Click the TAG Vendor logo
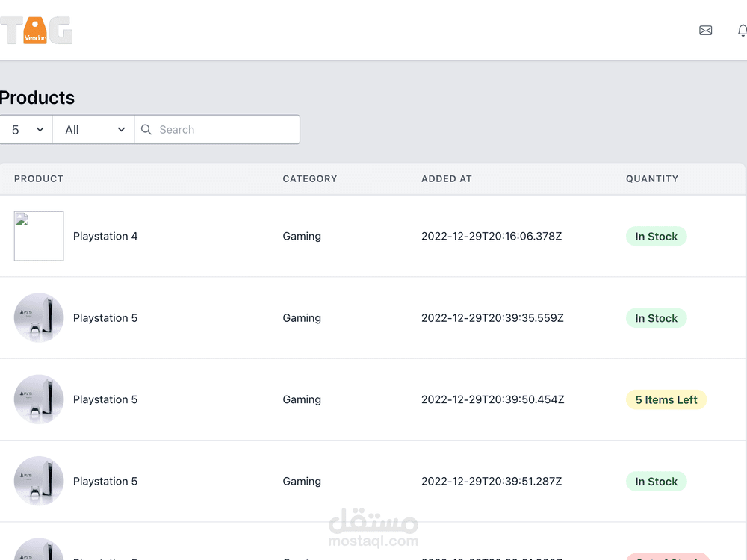Image resolution: width=747 pixels, height=560 pixels. 36,31
